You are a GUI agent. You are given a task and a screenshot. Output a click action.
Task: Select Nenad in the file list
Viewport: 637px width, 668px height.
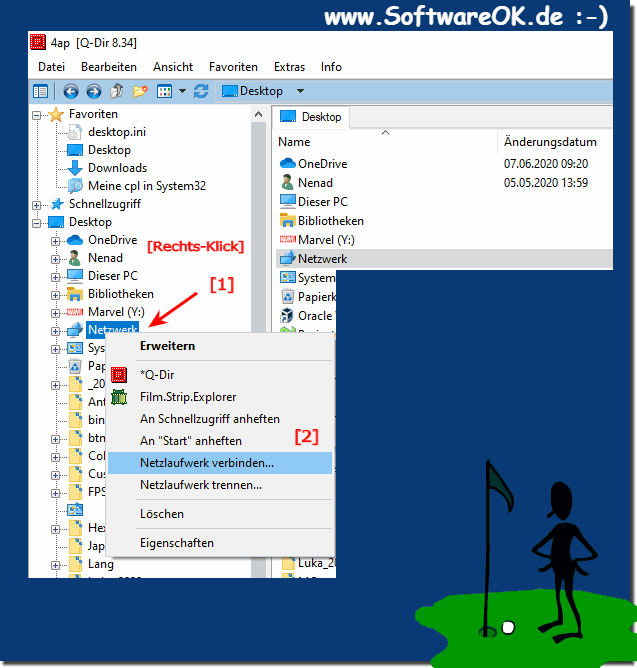(x=315, y=183)
